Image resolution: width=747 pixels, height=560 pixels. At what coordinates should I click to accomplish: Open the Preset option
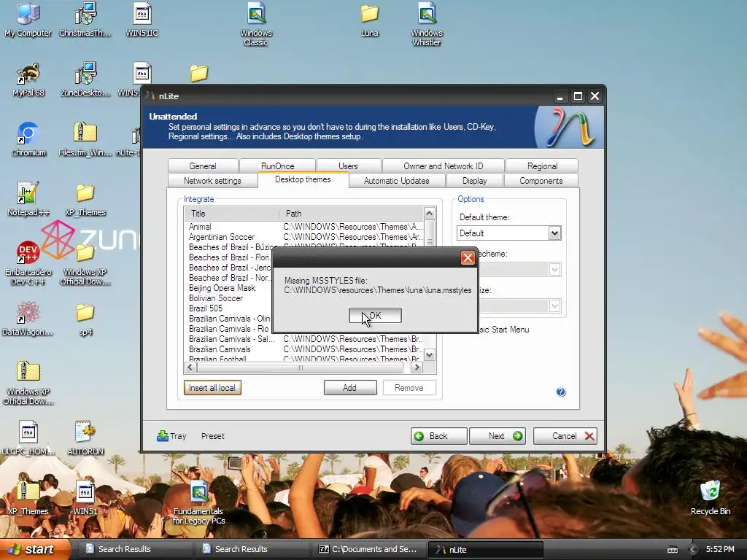coord(212,436)
